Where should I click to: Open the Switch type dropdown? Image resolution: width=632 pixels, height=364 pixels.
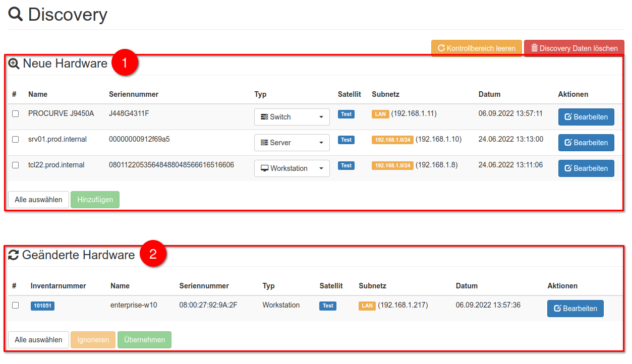(x=292, y=117)
